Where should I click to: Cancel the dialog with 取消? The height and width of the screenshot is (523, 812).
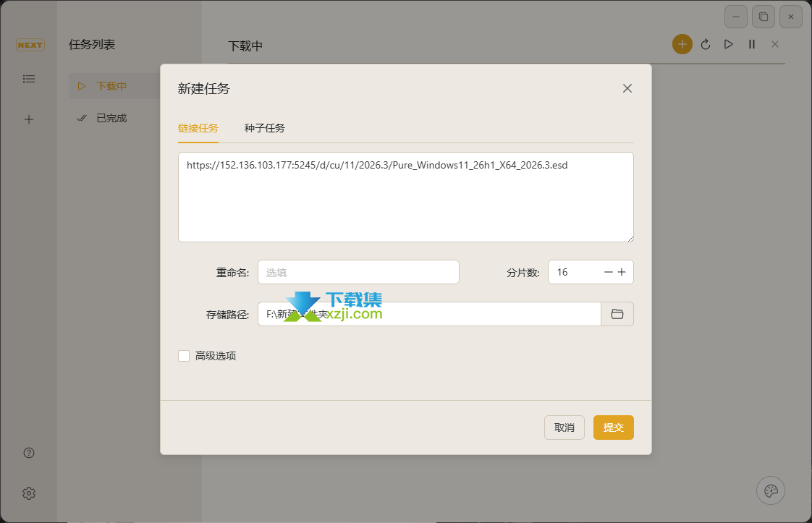[564, 428]
